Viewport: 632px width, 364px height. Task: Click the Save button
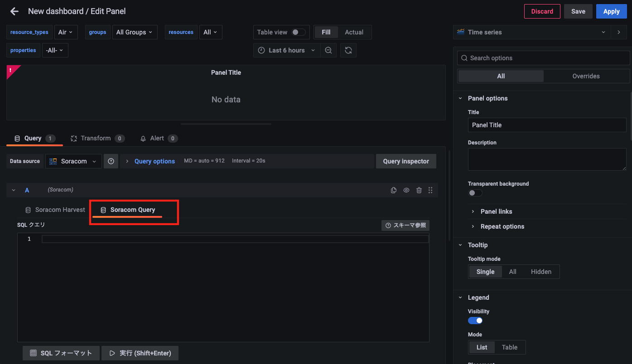click(578, 11)
